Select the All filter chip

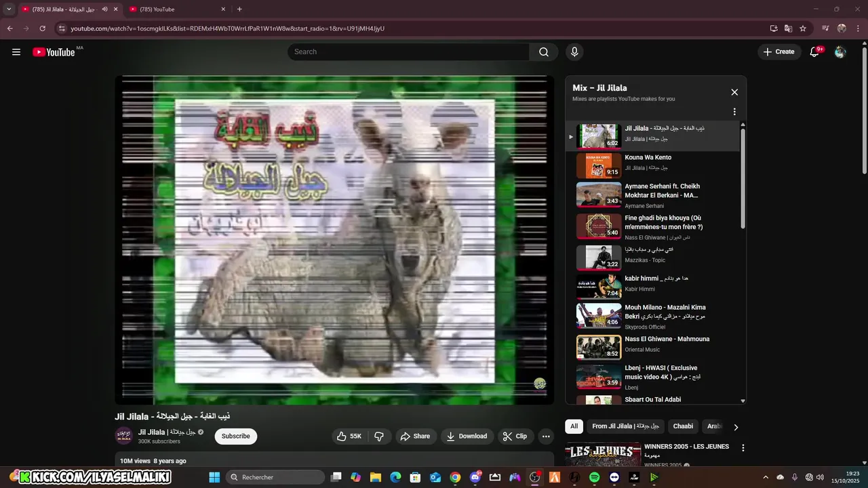[574, 426]
